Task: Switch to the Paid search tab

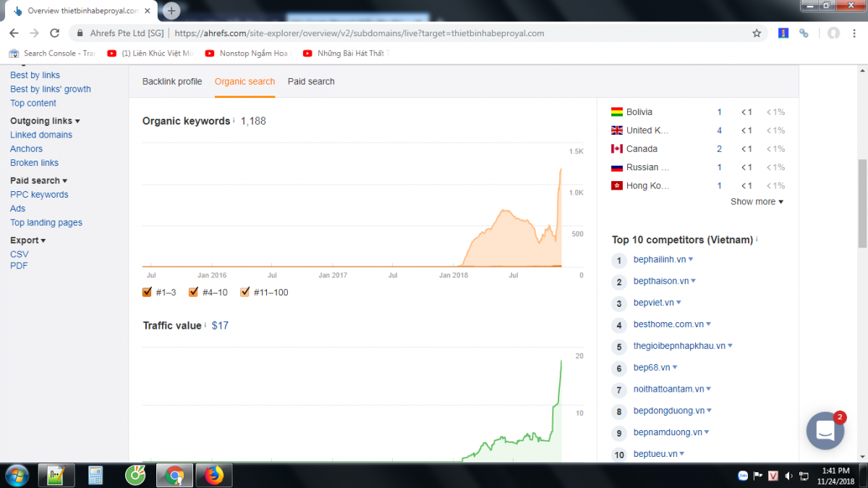Action: pyautogui.click(x=311, y=82)
